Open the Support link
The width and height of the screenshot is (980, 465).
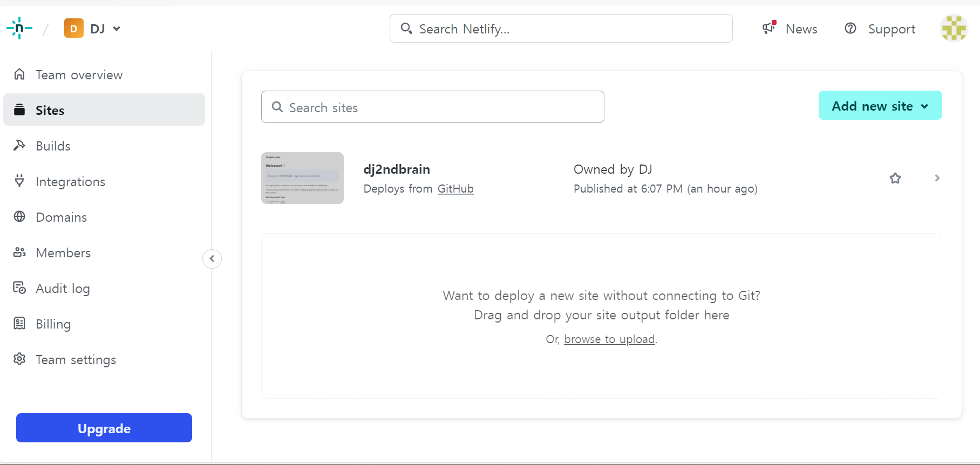[891, 29]
